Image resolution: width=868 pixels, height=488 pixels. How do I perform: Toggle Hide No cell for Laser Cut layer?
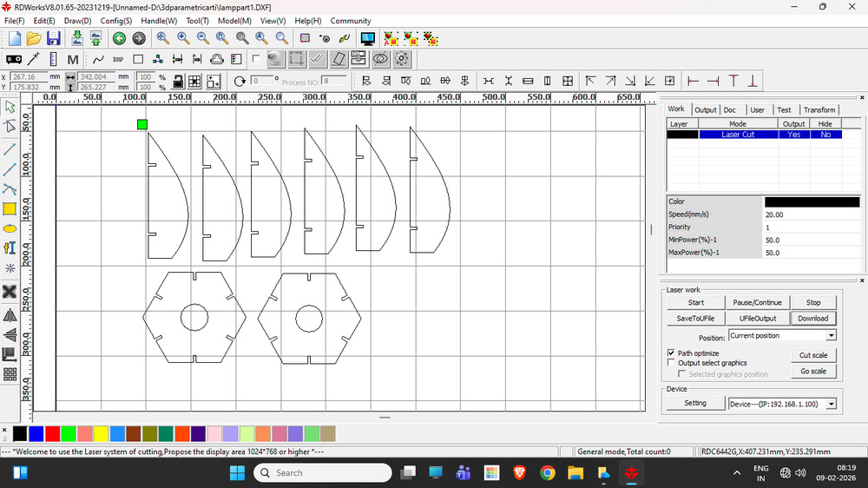pos(825,135)
